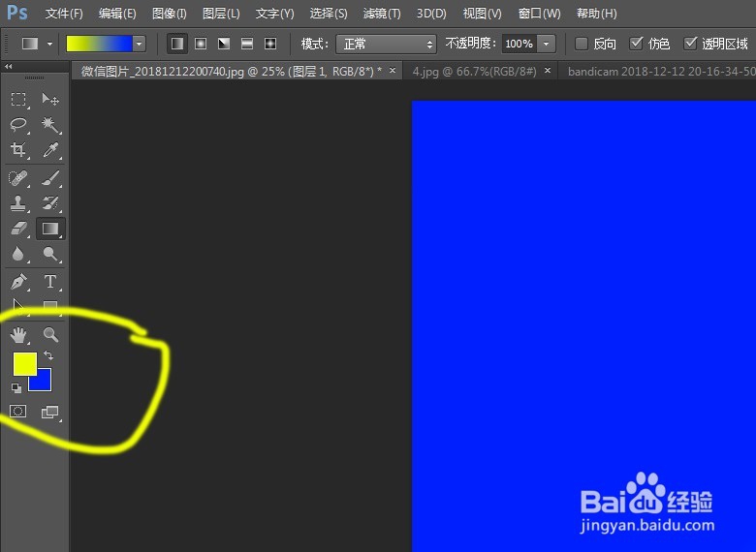The height and width of the screenshot is (552, 756).
Task: Switch to the bandicam document tab
Action: tap(661, 72)
